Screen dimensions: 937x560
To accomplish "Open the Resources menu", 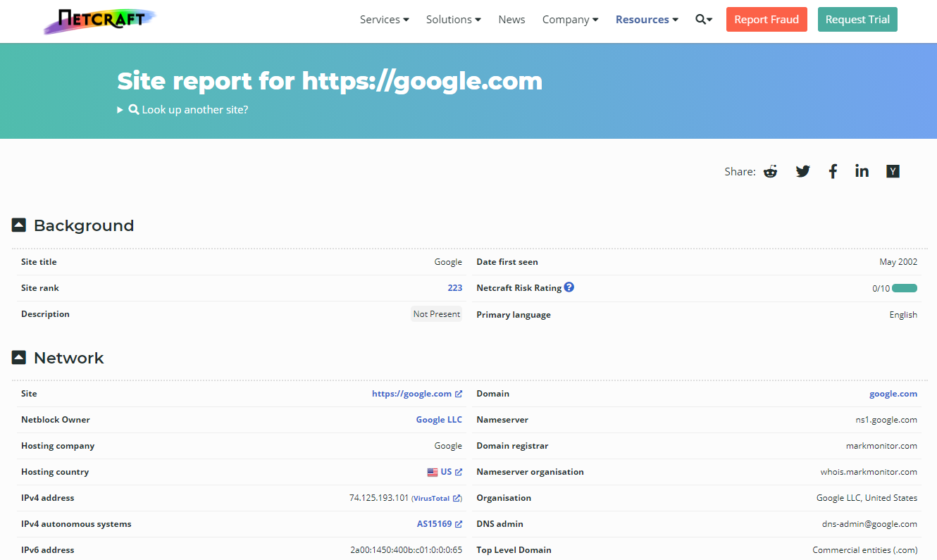I will (646, 19).
